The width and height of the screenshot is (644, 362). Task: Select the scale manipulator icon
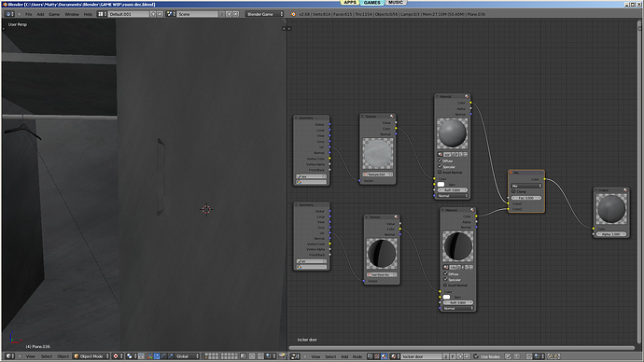tap(171, 356)
